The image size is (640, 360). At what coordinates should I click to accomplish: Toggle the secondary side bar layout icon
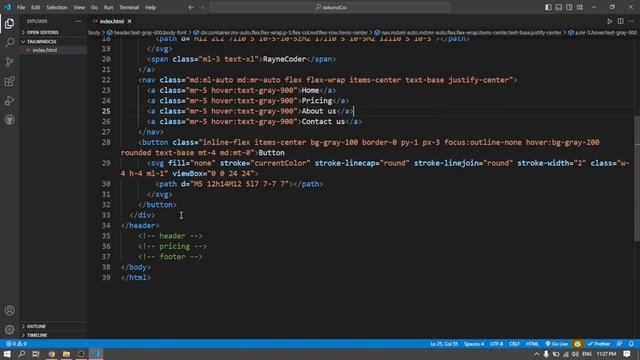(x=569, y=7)
